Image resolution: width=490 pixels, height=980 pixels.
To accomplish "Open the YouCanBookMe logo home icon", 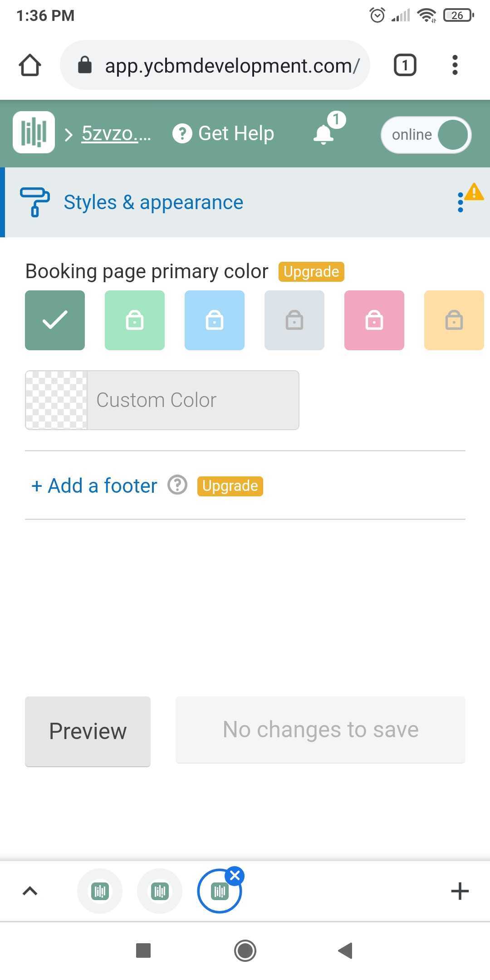I will (34, 132).
